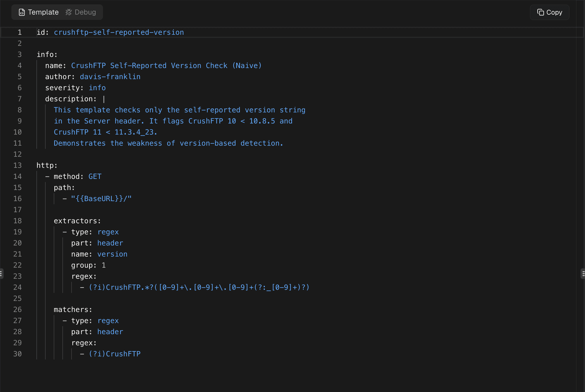Click the Debug bug icon
This screenshot has height=392, width=585.
pos(68,12)
